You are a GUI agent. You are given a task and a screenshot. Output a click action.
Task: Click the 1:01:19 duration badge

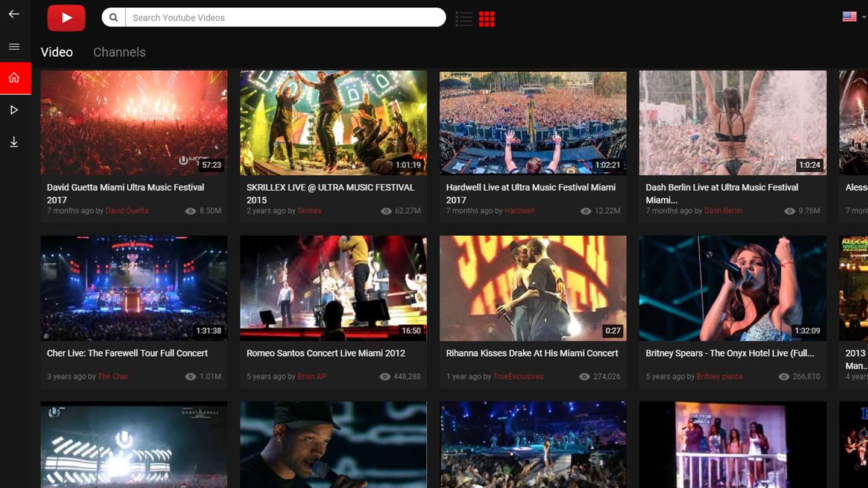coord(408,164)
